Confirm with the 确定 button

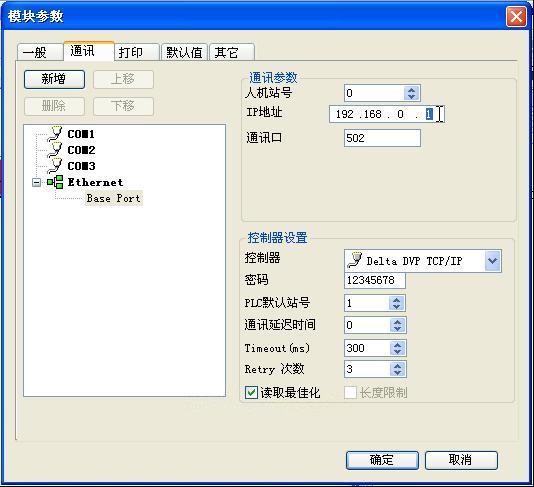pyautogui.click(x=382, y=460)
